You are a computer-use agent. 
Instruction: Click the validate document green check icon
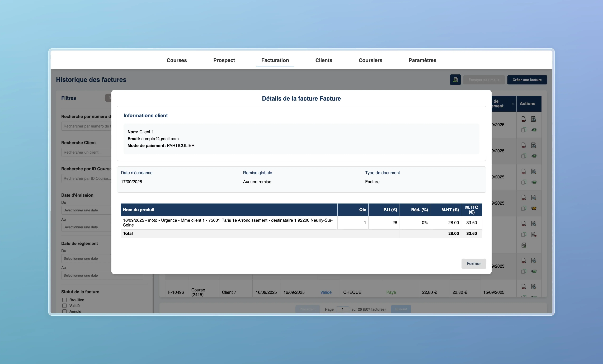click(x=523, y=245)
